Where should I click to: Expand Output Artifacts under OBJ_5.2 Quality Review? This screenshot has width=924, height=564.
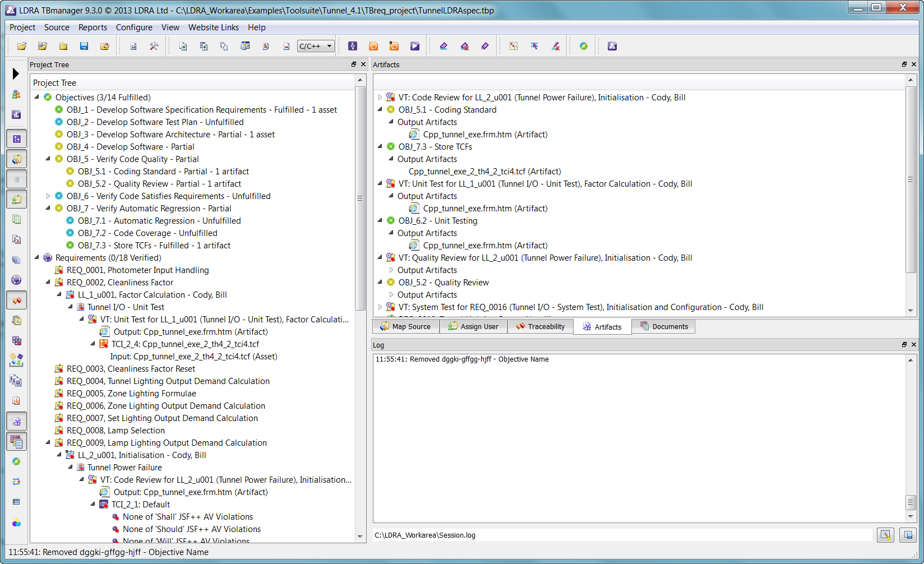click(391, 295)
